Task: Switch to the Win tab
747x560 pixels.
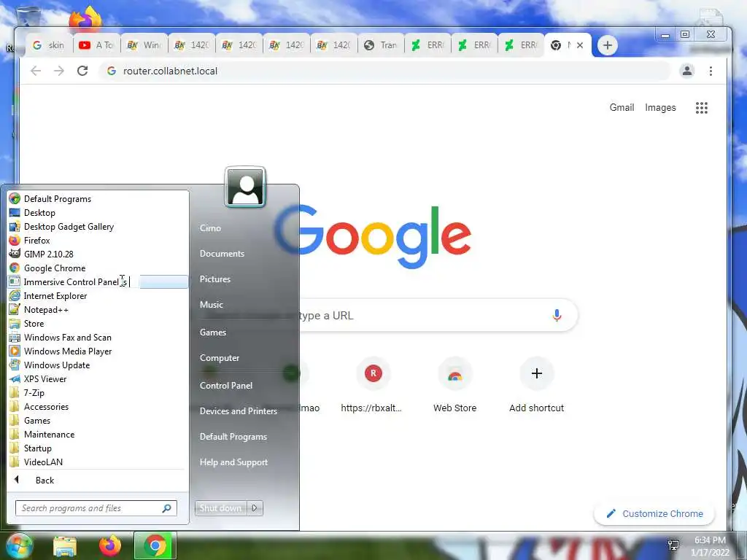Action: [144, 45]
